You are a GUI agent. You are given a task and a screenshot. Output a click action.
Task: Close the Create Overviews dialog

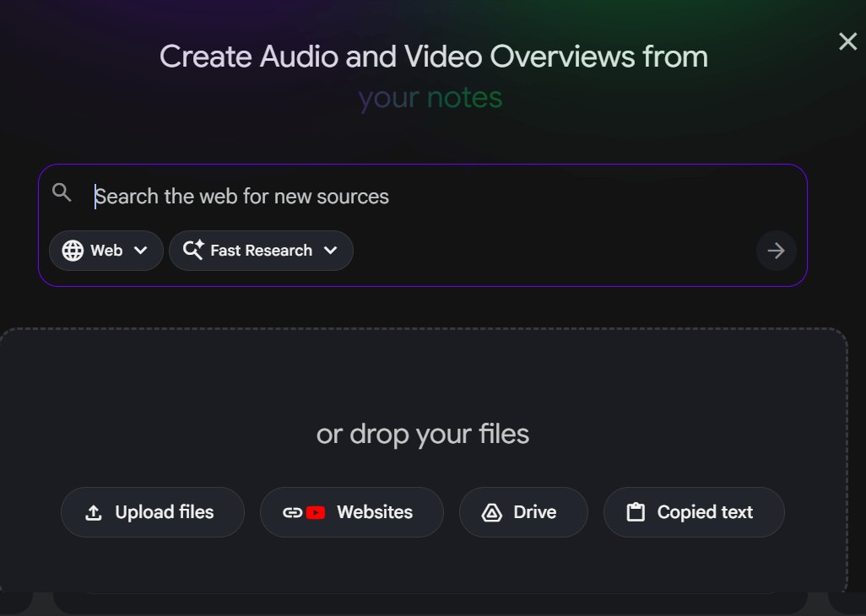coord(847,41)
